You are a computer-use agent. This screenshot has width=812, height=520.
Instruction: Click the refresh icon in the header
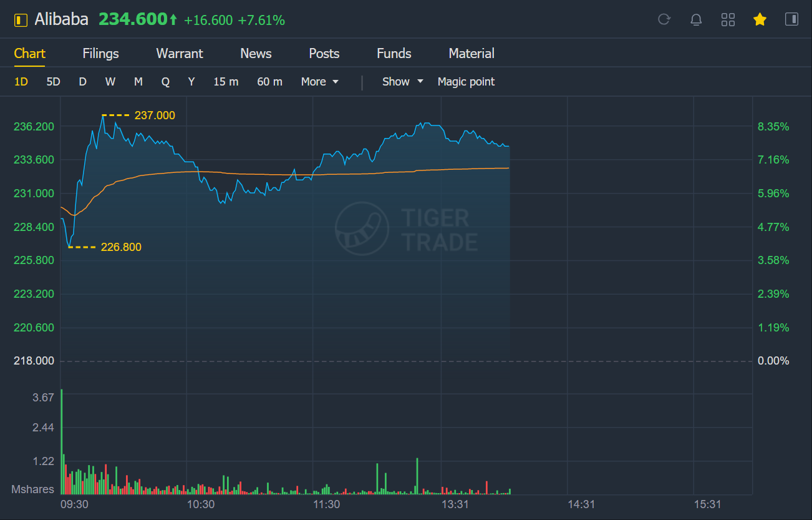664,19
